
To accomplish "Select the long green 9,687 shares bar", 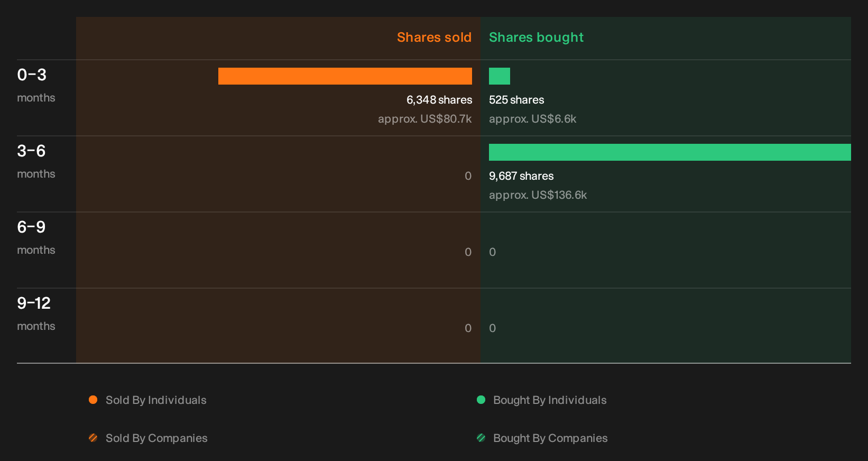I will click(x=670, y=152).
